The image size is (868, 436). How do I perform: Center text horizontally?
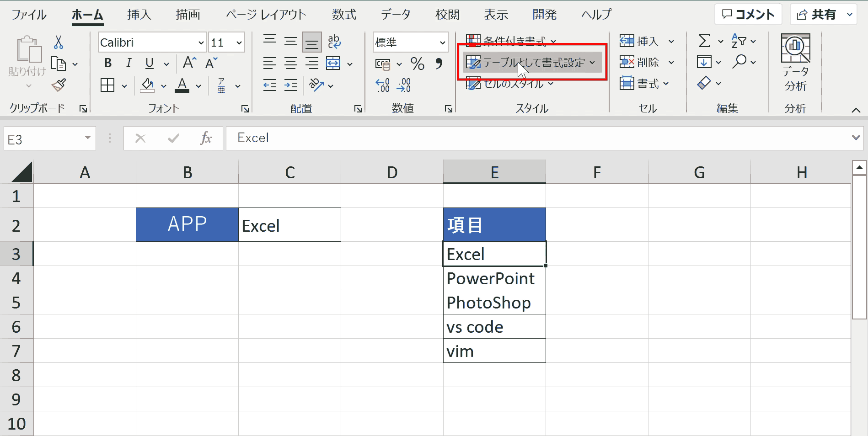291,63
